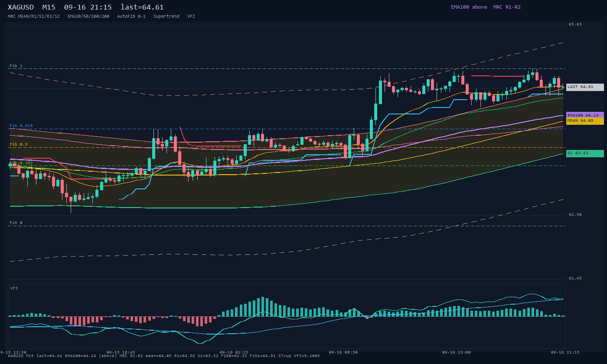The image size is (607, 364).
Task: Click the VFI panel title
Action: click(x=14, y=288)
